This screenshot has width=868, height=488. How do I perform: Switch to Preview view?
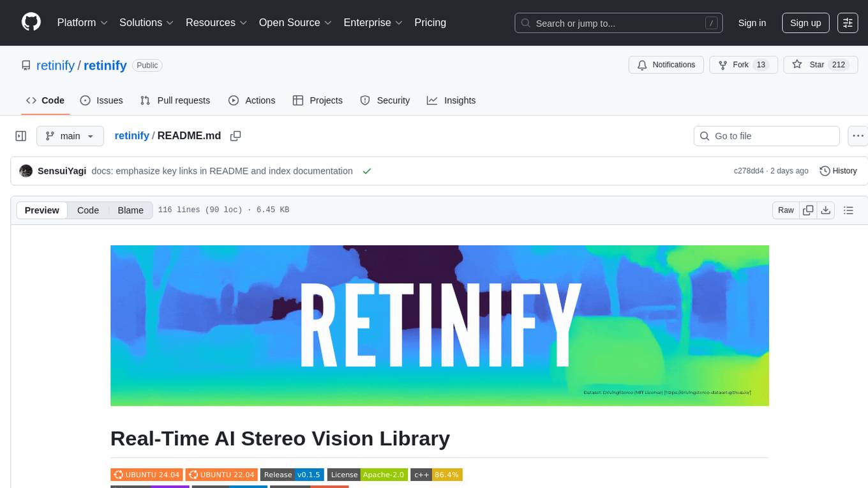pyautogui.click(x=42, y=210)
